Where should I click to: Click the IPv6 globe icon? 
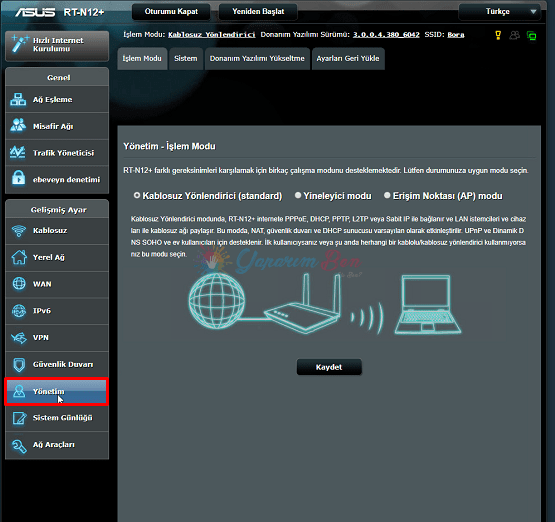click(x=19, y=311)
